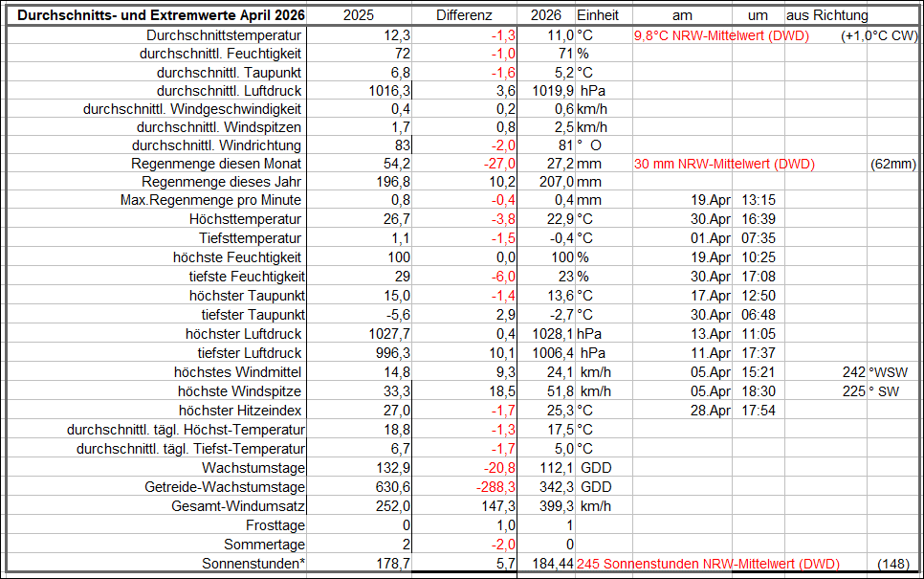Screen dimensions: 924x579
Task: Select 'höchster Hitzeindex' label
Action: (x=240, y=411)
